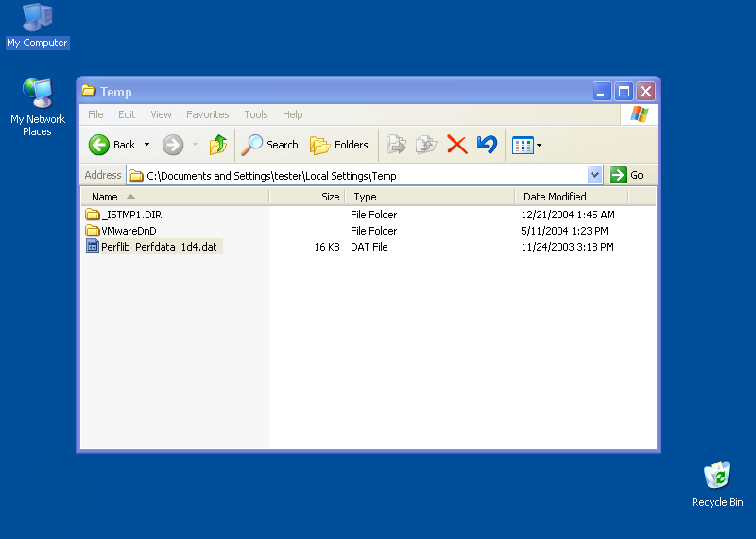Open the Favorites menu
756x539 pixels.
point(207,114)
